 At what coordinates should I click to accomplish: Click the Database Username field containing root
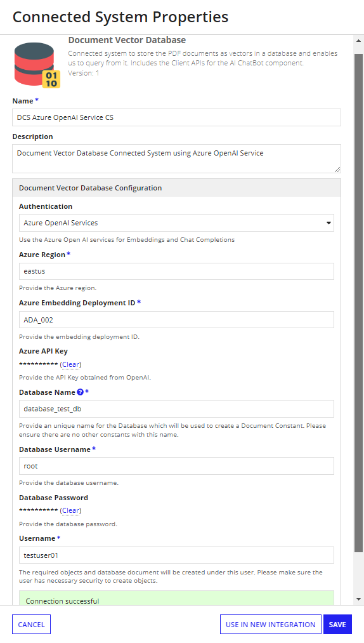(x=176, y=466)
